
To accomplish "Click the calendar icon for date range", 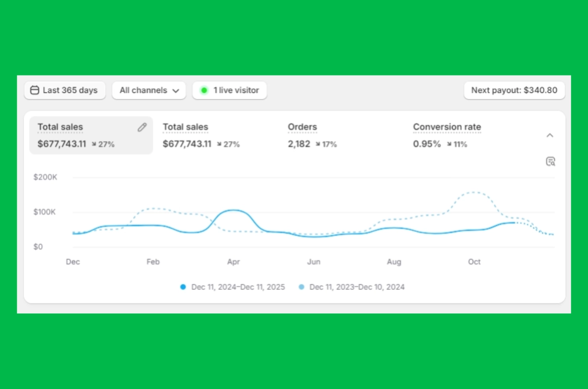I will 35,90.
